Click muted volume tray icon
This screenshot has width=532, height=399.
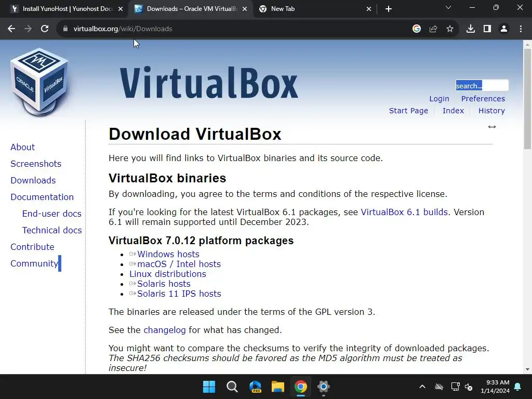[469, 387]
